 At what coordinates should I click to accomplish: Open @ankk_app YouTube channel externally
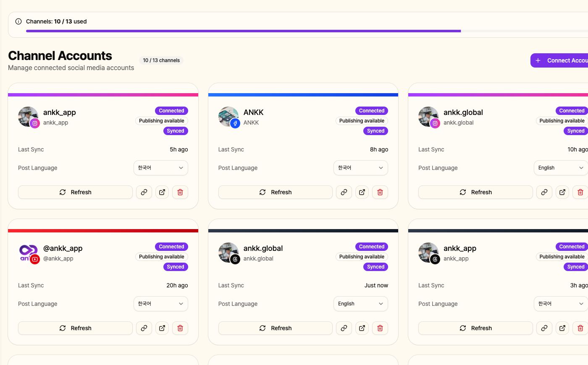tap(162, 328)
